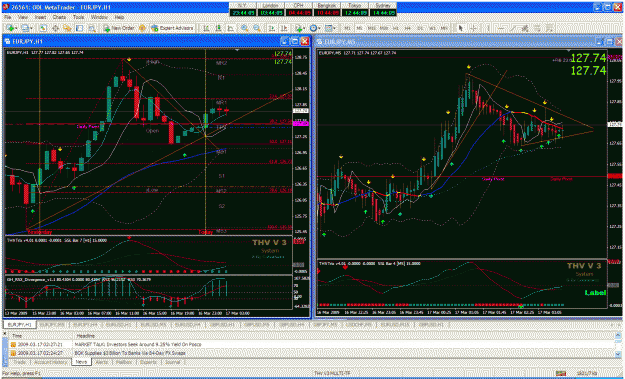Switch chart to bar chart type
This screenshot has height=379, width=625.
pyautogui.click(x=206, y=28)
